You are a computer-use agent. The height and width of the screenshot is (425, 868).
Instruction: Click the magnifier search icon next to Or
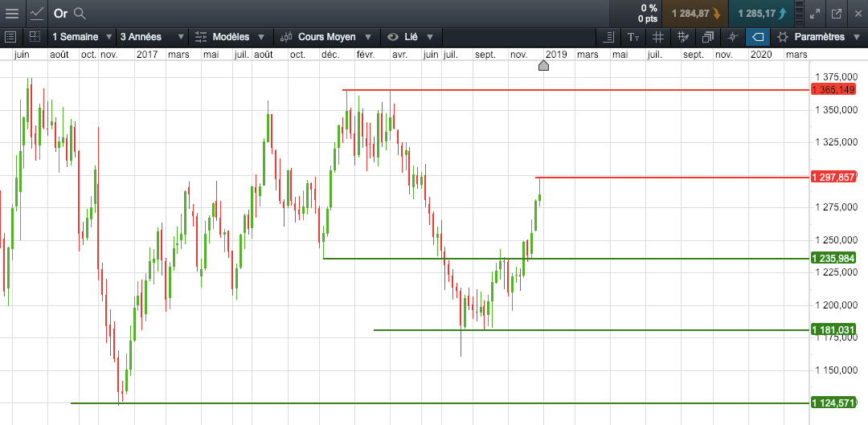coord(80,14)
